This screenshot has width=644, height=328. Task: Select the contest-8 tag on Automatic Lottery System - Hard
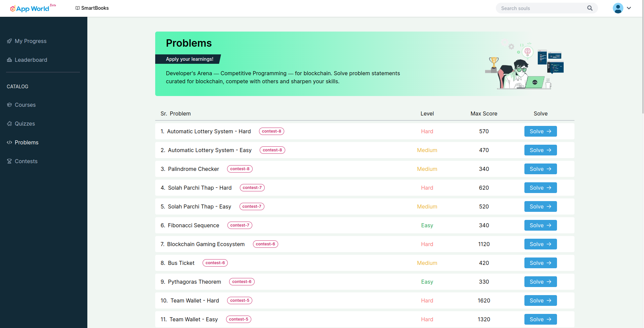coord(271,131)
